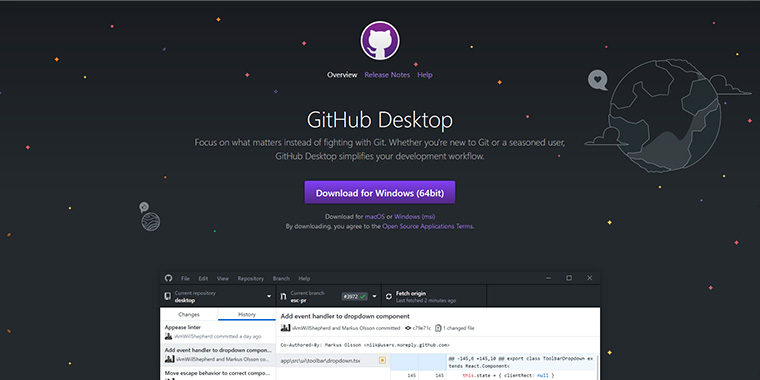Open the Edit menu in the app
The width and height of the screenshot is (760, 380).
click(x=203, y=278)
